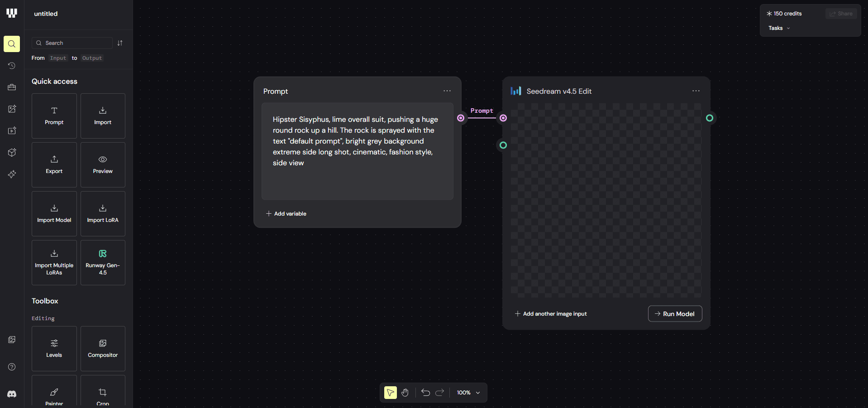Activate the arrow selection tool
This screenshot has width=868, height=408.
click(391, 393)
